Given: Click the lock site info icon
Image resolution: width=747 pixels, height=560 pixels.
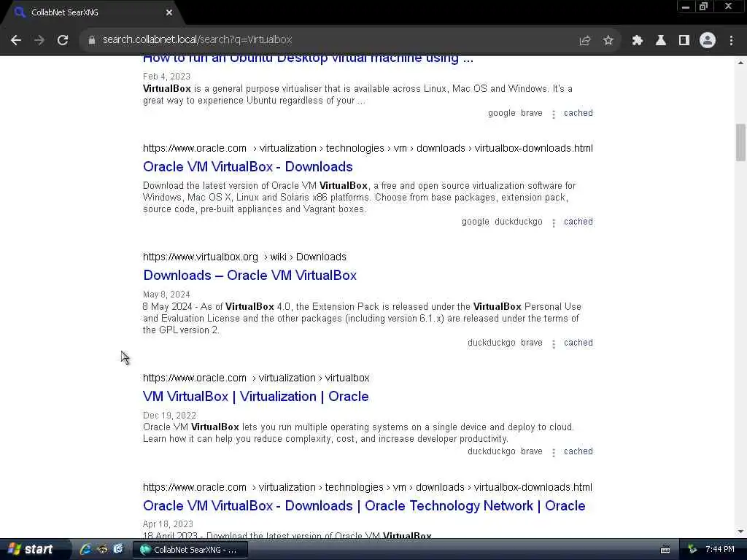Looking at the screenshot, I should coord(91,40).
